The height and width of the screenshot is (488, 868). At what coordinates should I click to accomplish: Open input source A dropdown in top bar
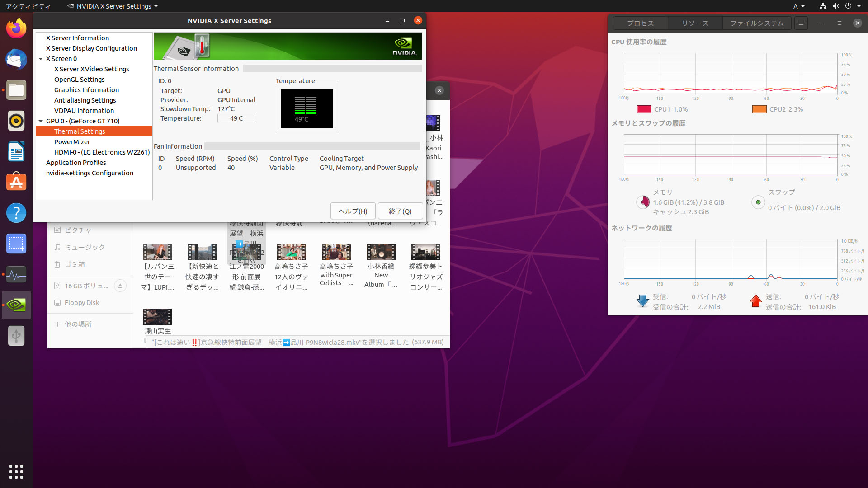(799, 6)
